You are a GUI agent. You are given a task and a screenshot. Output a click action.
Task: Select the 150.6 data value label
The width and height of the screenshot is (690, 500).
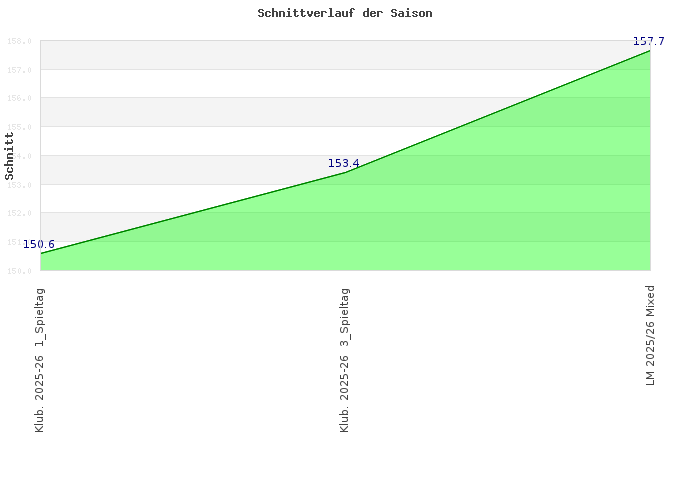tap(39, 244)
